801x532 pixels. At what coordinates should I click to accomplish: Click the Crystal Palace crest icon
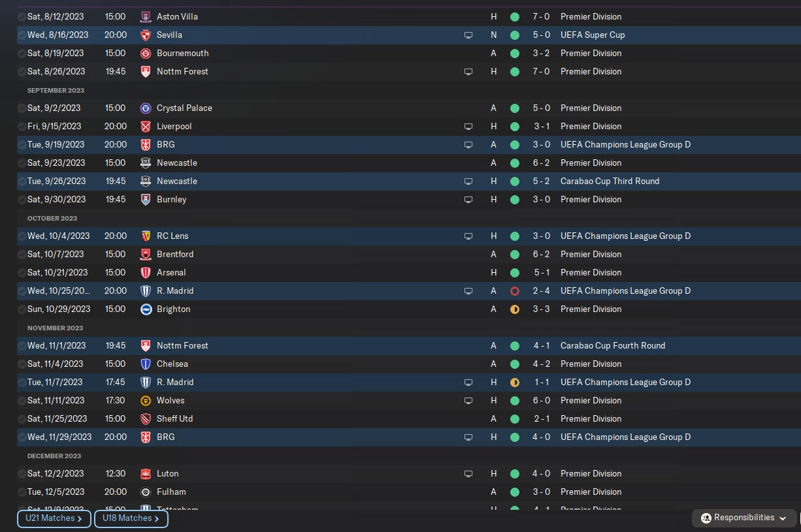click(x=146, y=108)
